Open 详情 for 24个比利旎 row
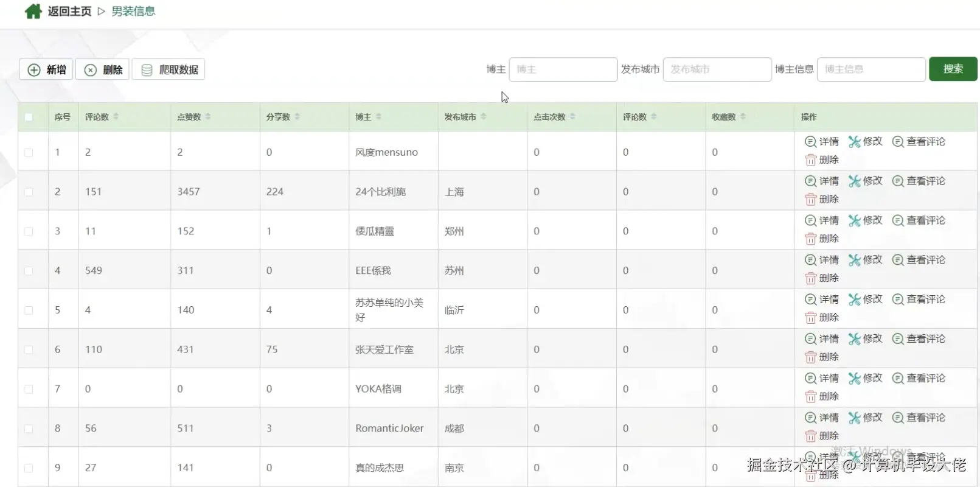This screenshot has width=980, height=487. click(x=822, y=181)
